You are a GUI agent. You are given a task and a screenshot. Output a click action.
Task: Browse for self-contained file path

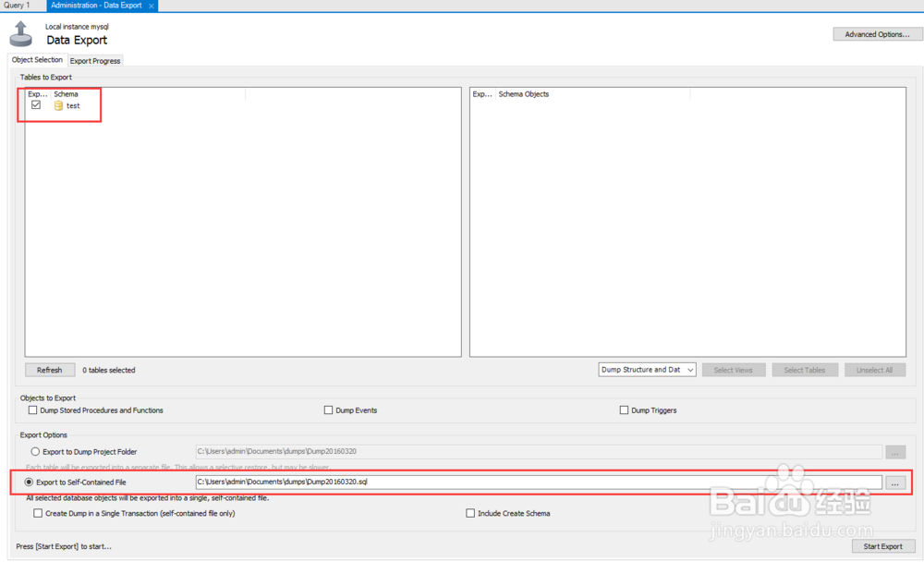894,483
